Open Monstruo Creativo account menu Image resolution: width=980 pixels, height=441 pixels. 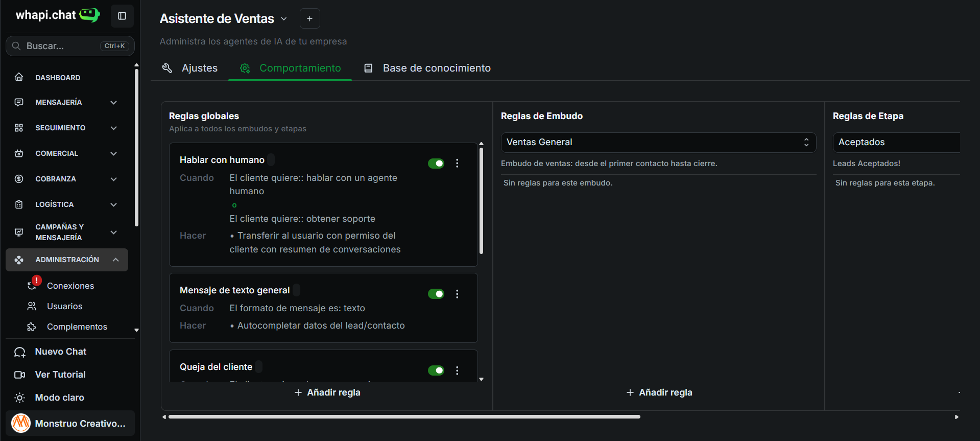[70, 423]
